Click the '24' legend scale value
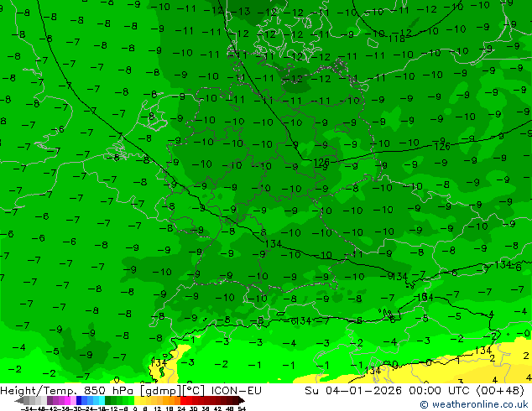Viewport: 532px width, 411px height. point(181,409)
